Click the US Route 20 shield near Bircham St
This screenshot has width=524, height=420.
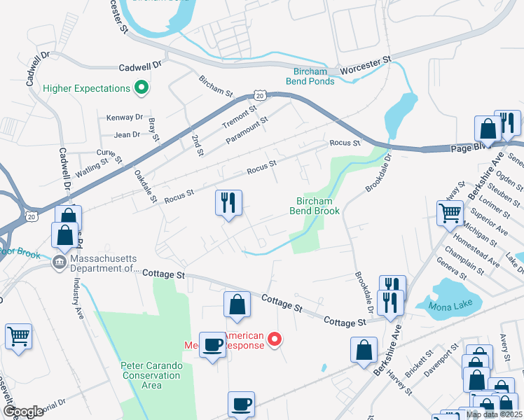click(x=260, y=95)
